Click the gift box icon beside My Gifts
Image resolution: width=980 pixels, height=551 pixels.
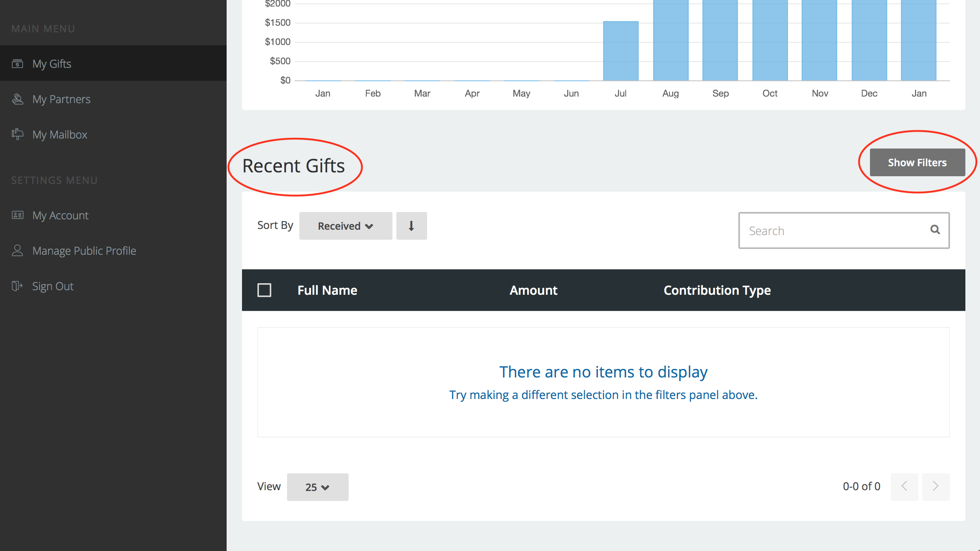[x=17, y=63]
